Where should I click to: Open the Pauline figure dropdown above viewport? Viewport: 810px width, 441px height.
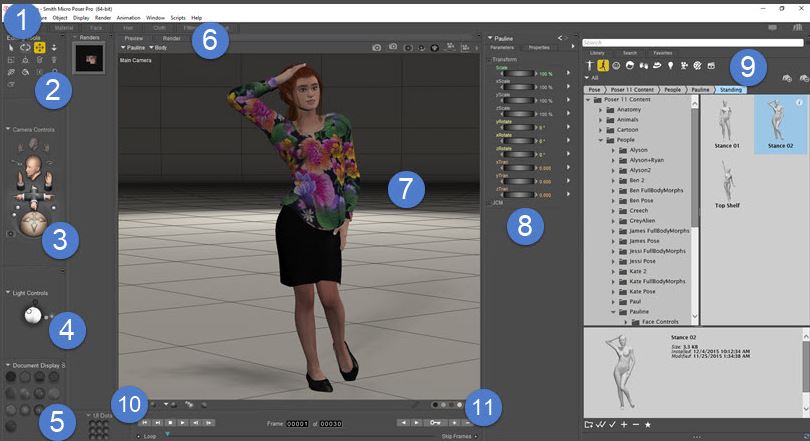pos(133,48)
